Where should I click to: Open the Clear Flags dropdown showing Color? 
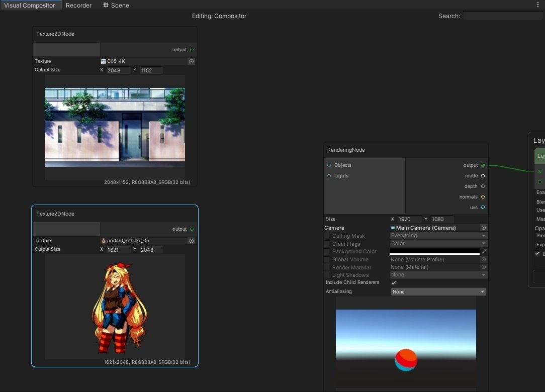438,244
